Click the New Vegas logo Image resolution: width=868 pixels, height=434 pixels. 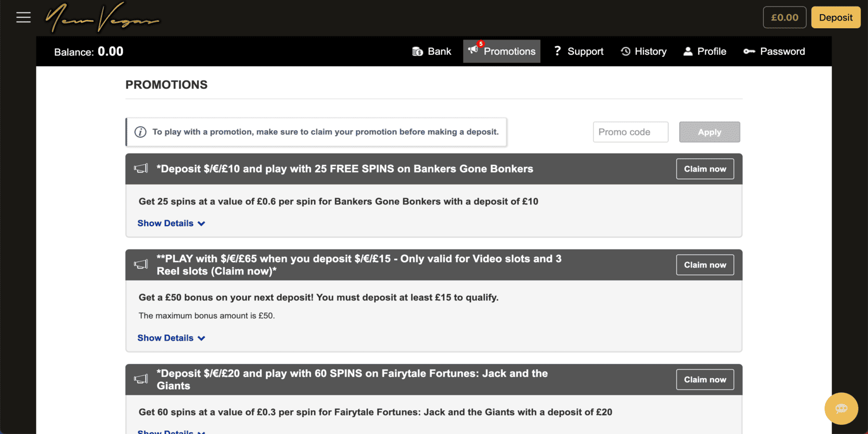103,18
